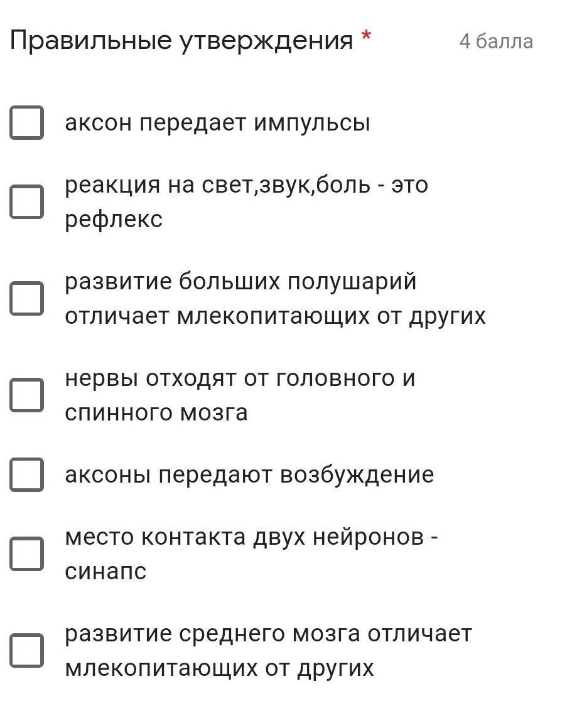Screen dimensions: 572x728
Task: Tick the checkbox beside 'реакция на свет,звук,боль'
Action: pyautogui.click(x=26, y=201)
